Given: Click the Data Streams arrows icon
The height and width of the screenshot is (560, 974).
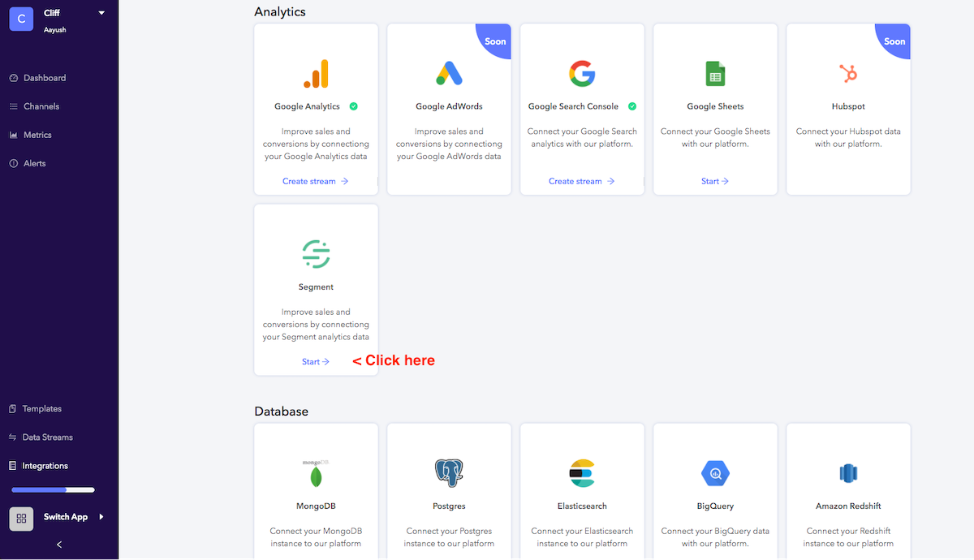Looking at the screenshot, I should [13, 437].
